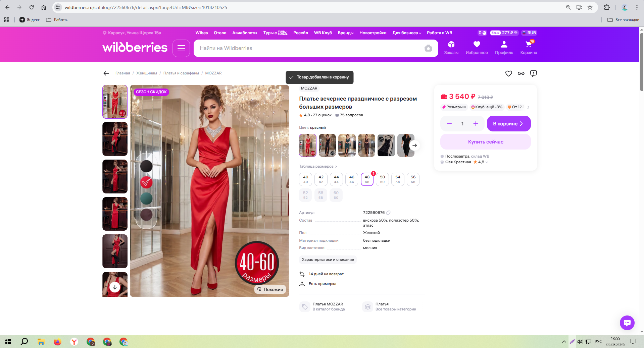Image resolution: width=644 pixels, height=348 pixels.
Task: Open File Explorer from taskbar
Action: 41,342
